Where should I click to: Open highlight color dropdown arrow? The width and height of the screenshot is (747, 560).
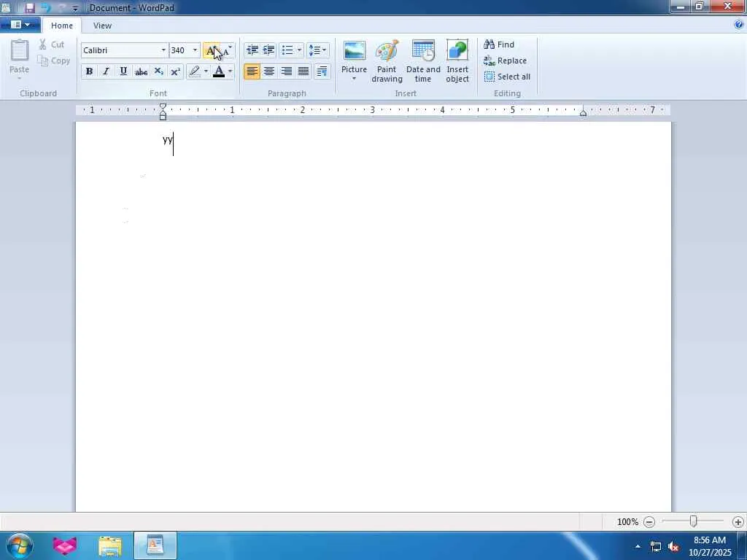pos(206,71)
